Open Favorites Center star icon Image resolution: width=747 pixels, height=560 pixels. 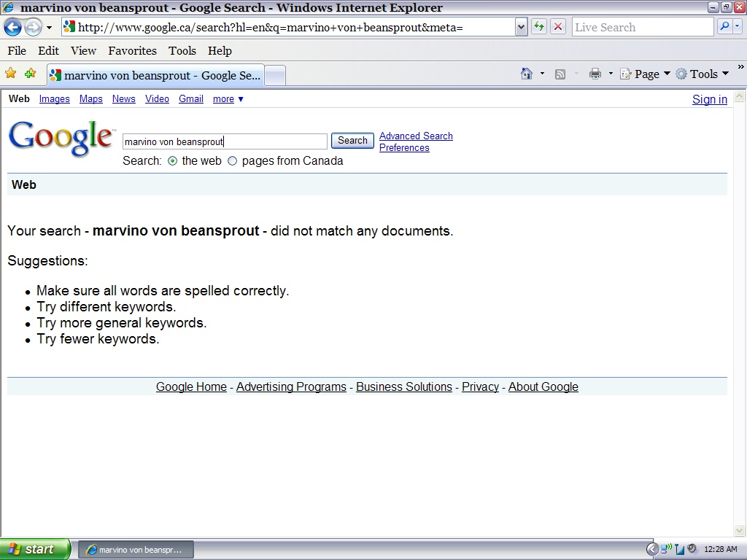point(11,74)
